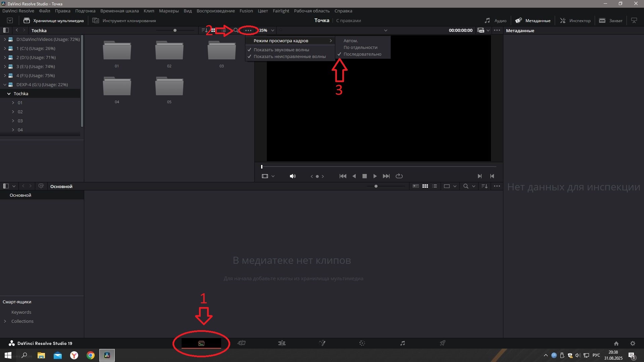
Task: Open the Deliver page rocket icon
Action: (442, 343)
